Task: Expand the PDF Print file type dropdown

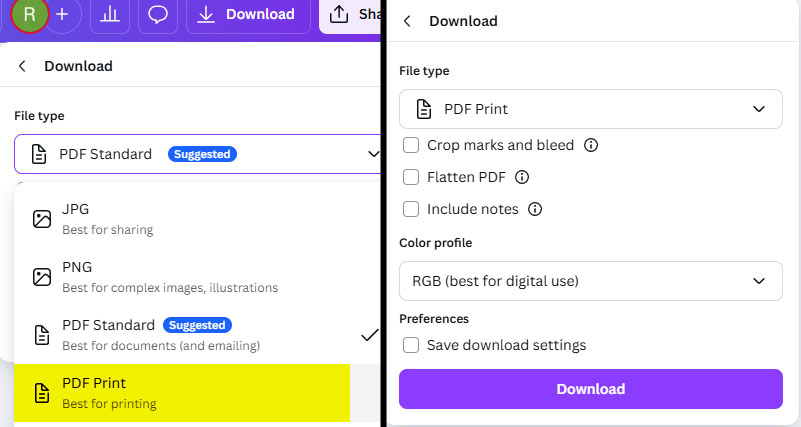Action: [x=590, y=109]
